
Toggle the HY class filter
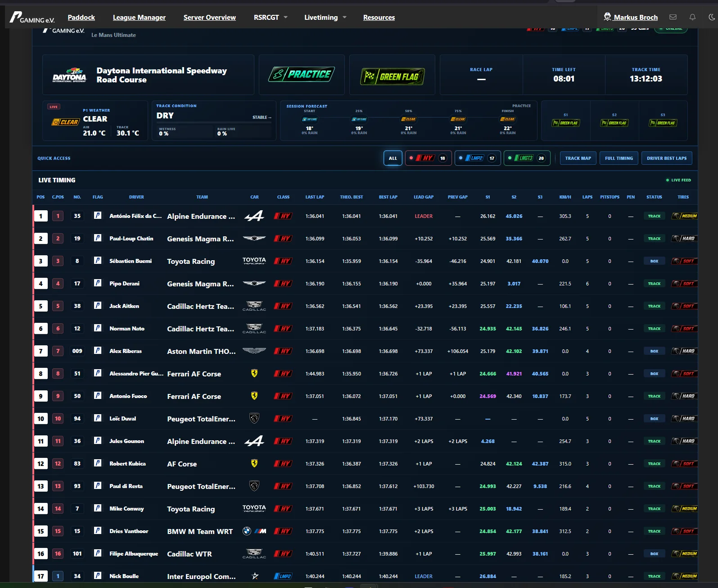(428, 158)
